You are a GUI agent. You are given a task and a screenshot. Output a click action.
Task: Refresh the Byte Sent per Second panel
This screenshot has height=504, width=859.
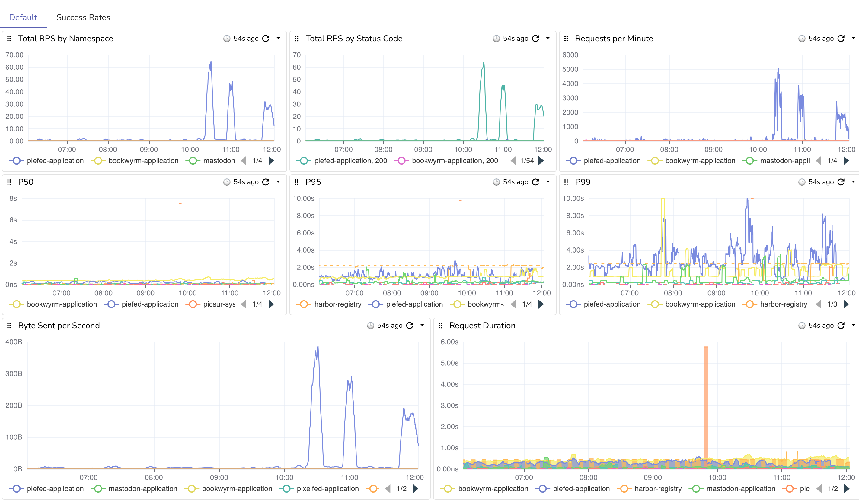tap(410, 326)
